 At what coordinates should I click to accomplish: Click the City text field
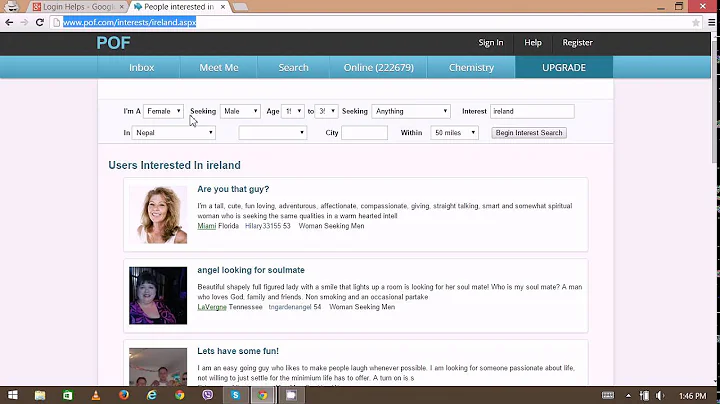(364, 133)
